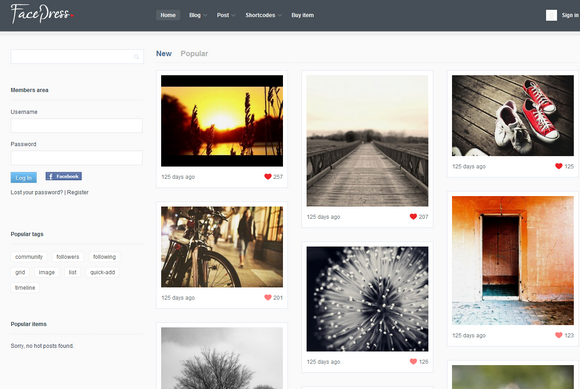Select the timeline tag
Viewport: 580px width, 389px height.
pyautogui.click(x=25, y=288)
